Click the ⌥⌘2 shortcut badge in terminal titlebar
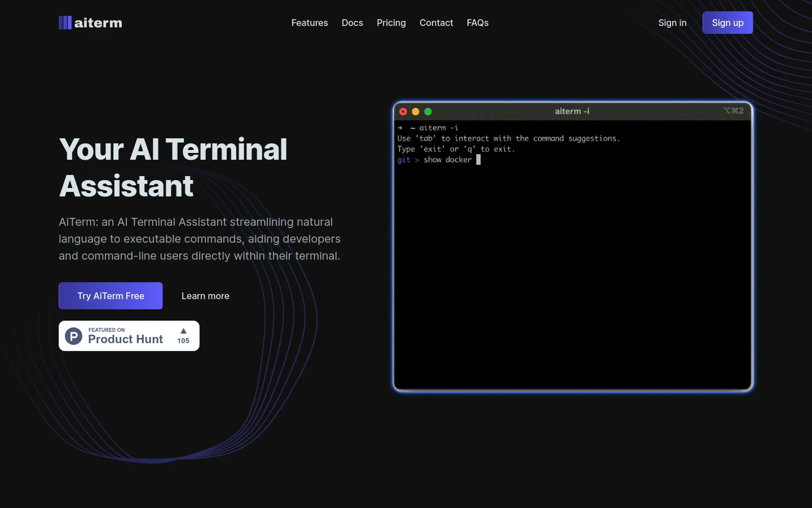This screenshot has width=812, height=508. (734, 111)
